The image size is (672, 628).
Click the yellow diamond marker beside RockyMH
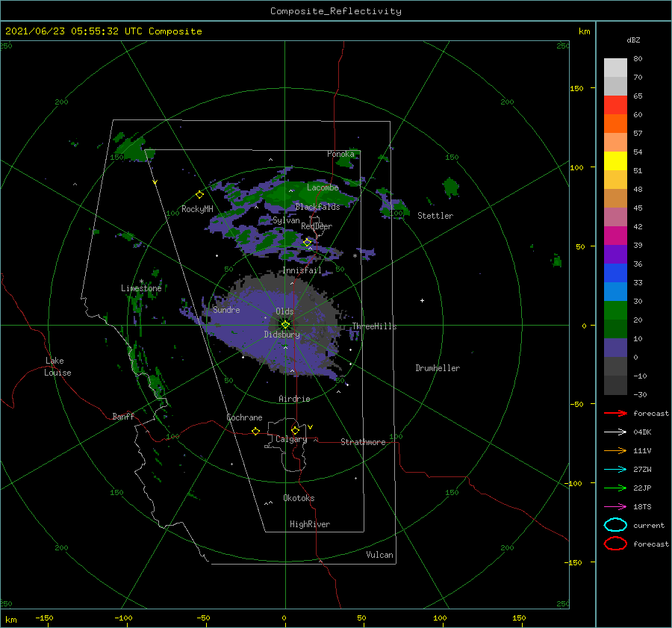199,195
